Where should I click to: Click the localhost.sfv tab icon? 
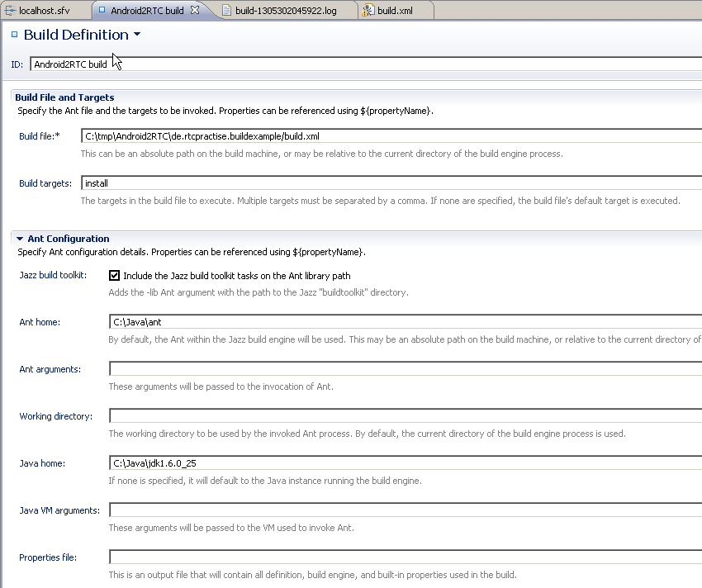(10, 10)
